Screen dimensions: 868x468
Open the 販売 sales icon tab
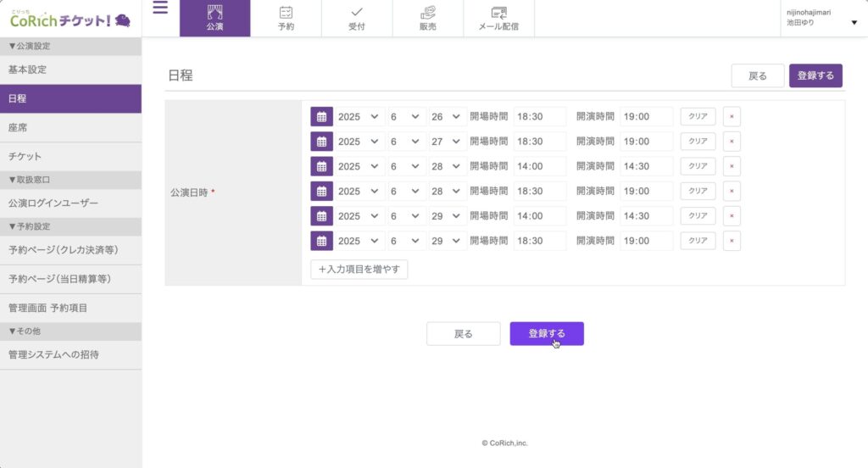[x=428, y=18]
